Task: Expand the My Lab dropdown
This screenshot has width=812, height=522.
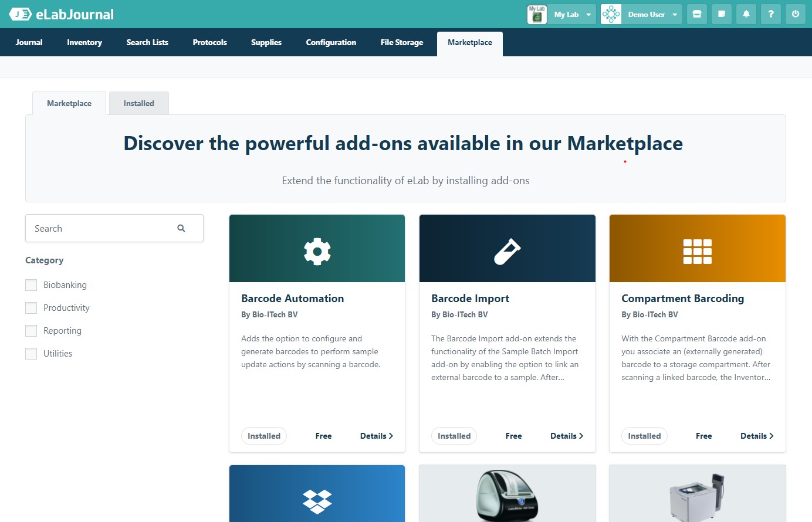Action: 572,14
